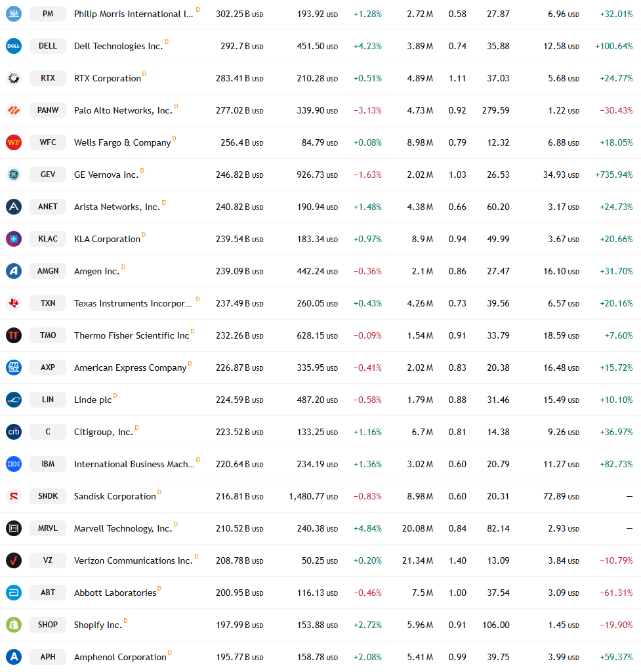
Task: Select Abbott's −61.31% EPS growth value
Action: [x=616, y=593]
